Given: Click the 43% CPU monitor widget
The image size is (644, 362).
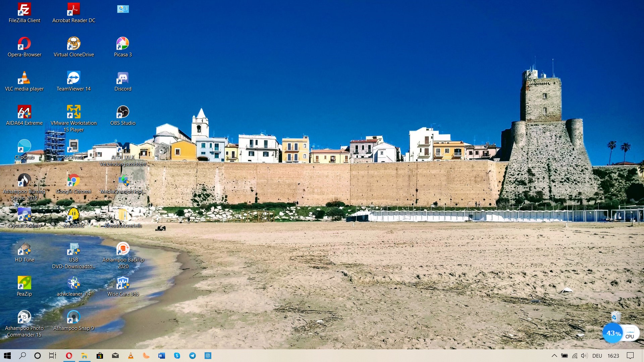Looking at the screenshot, I should click(x=613, y=333).
